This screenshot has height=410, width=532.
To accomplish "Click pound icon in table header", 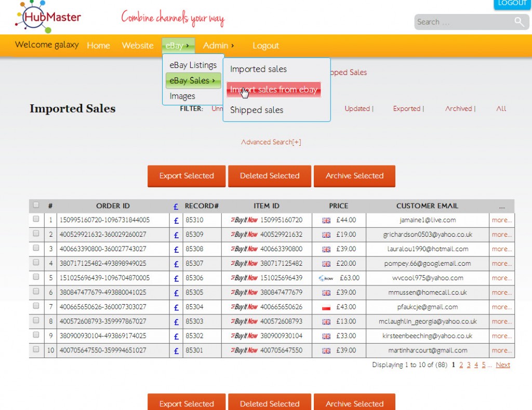I will [176, 207].
